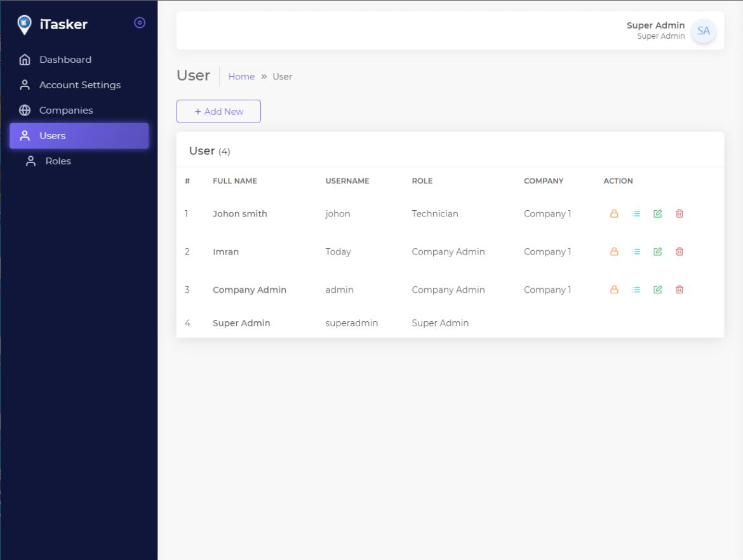Open Roles in the sidebar

tap(58, 161)
